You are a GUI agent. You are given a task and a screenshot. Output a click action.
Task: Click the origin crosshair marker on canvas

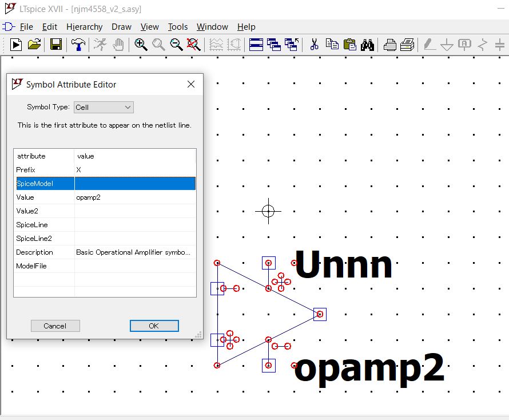point(268,211)
